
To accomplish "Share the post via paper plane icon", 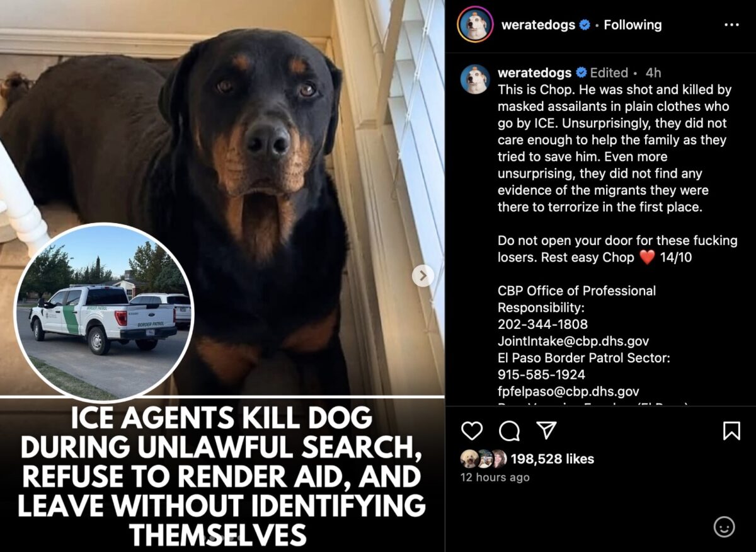I will (546, 430).
